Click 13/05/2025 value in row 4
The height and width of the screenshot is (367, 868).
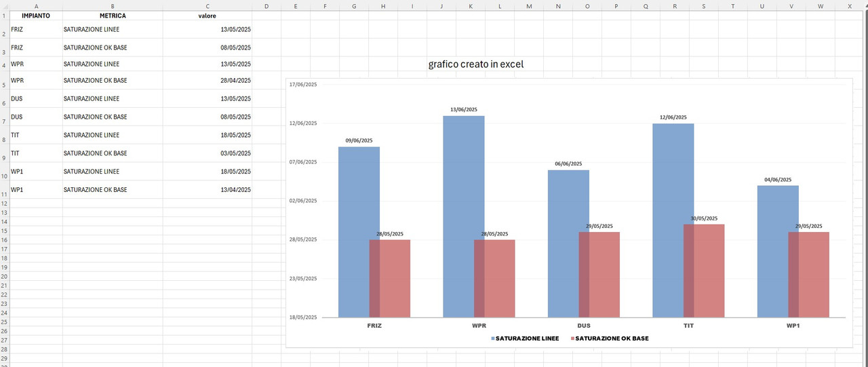[208, 64]
